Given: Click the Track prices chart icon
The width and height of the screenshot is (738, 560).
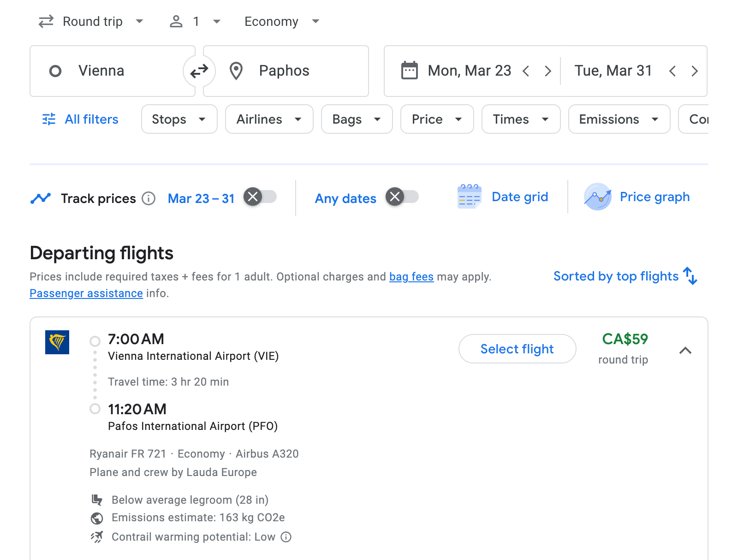Looking at the screenshot, I should [42, 198].
